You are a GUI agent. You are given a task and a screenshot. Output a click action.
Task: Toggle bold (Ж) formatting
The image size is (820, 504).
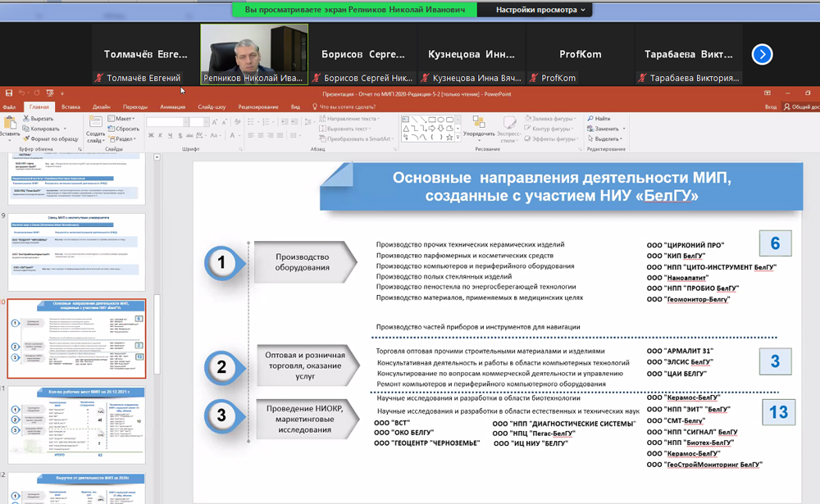click(x=151, y=135)
